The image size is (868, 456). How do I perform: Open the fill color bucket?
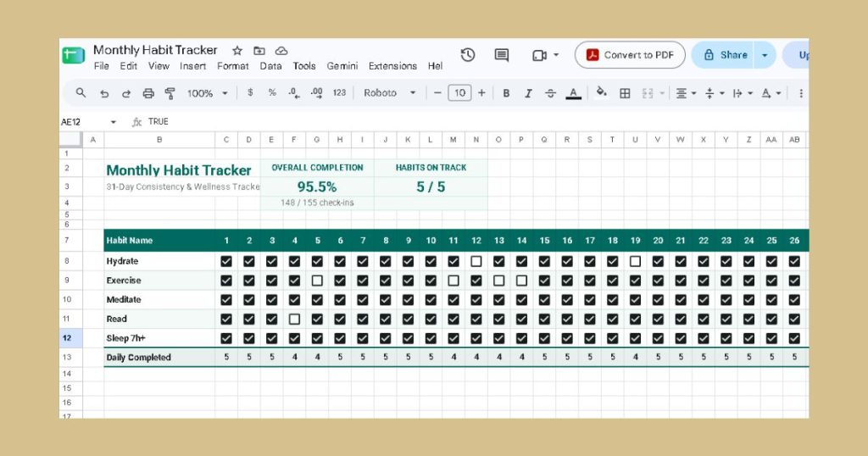[x=601, y=92]
